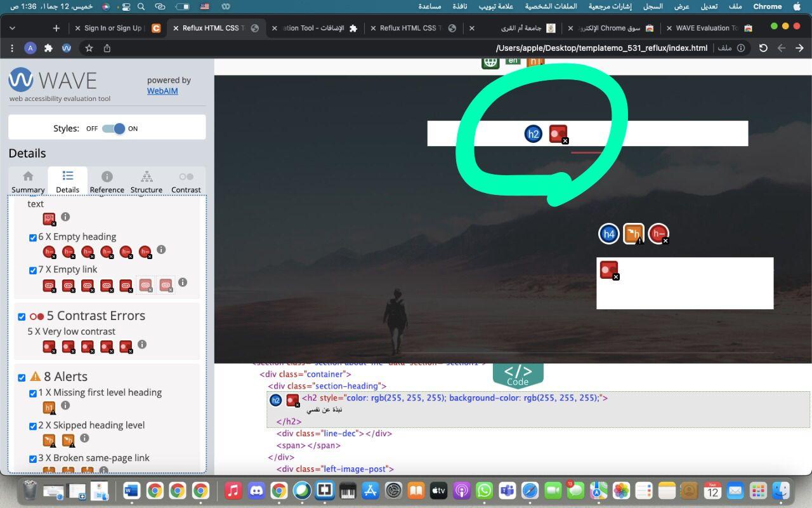Image resolution: width=812 pixels, height=508 pixels.
Task: Click the green 'en' language icon atop the page
Action: 513,62
